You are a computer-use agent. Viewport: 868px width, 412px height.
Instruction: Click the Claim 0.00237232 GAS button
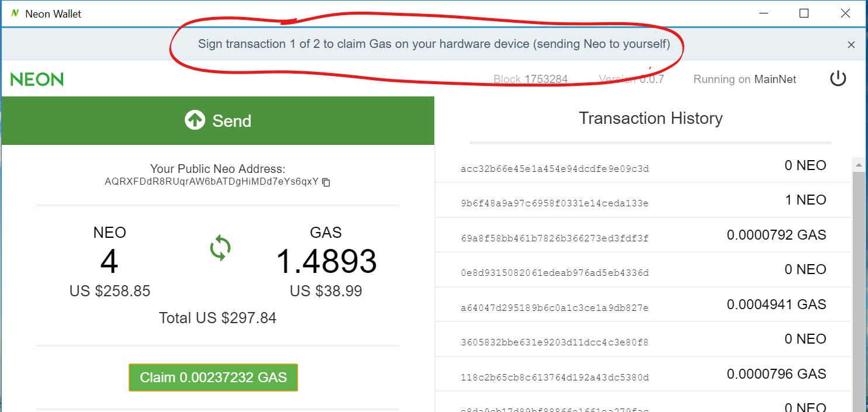click(x=213, y=378)
